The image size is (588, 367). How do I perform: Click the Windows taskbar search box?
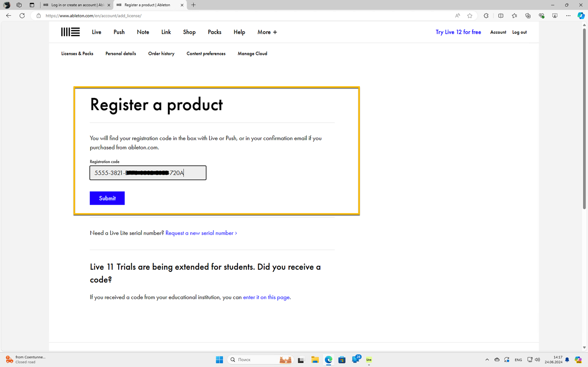(260, 360)
